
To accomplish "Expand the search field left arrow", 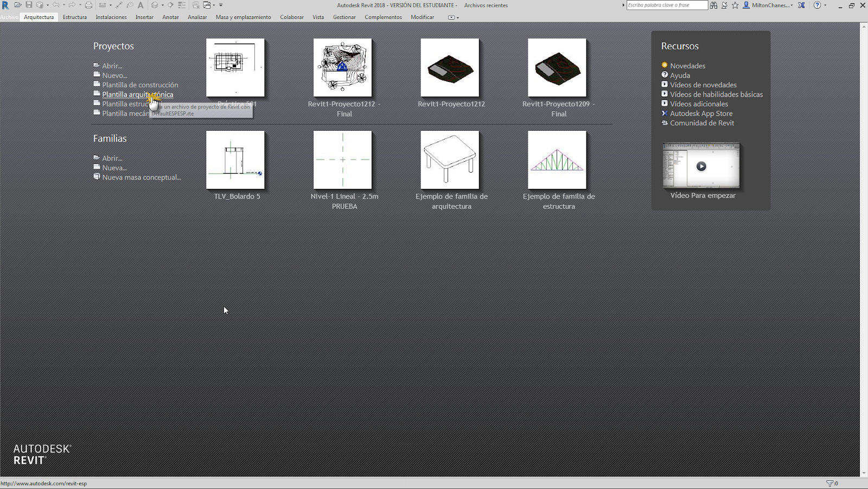I will click(623, 5).
